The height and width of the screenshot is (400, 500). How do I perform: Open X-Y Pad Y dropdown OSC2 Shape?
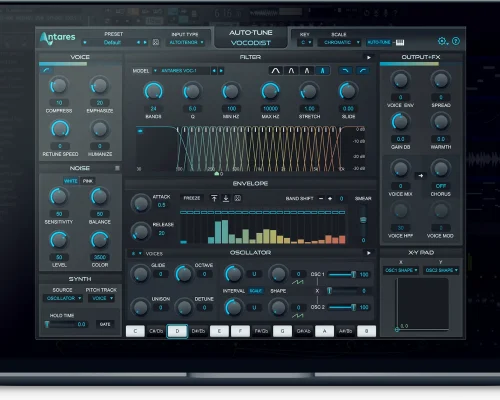point(441,270)
